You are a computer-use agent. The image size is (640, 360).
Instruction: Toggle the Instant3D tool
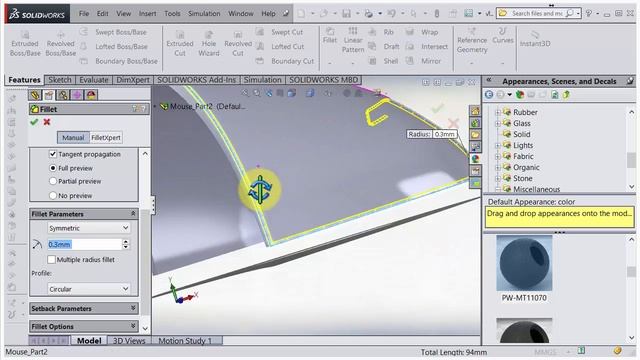pyautogui.click(x=535, y=39)
